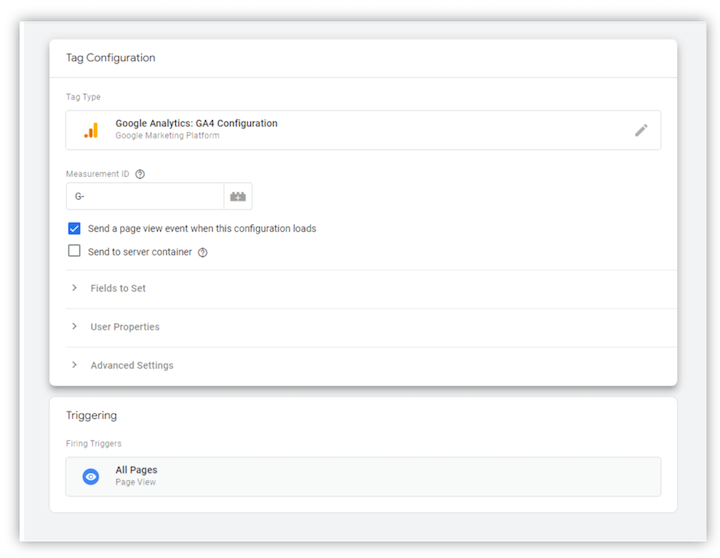This screenshot has height=558, width=720.
Task: Click the Triggering section heading
Action: (x=91, y=416)
